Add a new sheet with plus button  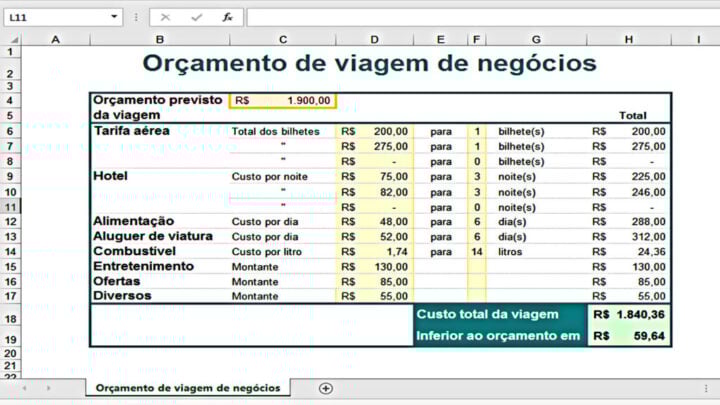[x=325, y=388]
